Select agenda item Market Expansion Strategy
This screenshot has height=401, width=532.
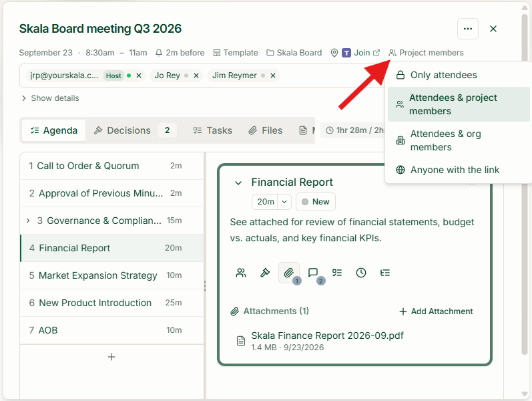click(x=112, y=275)
